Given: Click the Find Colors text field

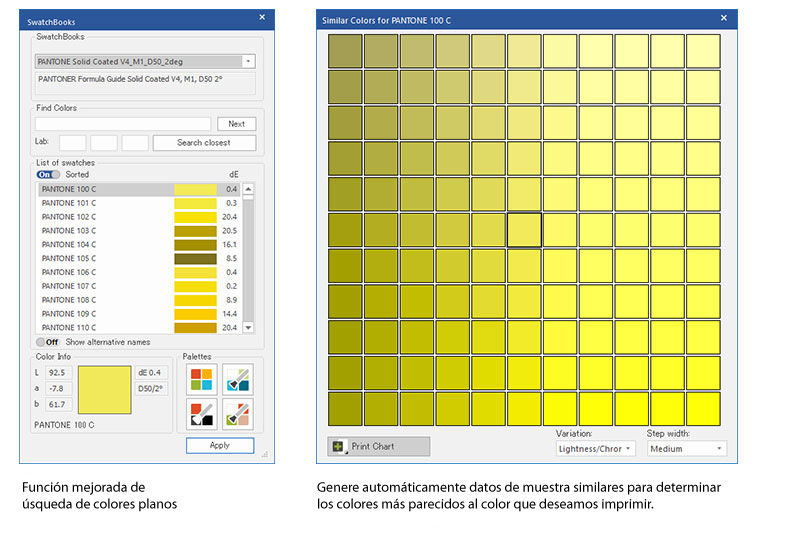Looking at the screenshot, I should pos(123,124).
